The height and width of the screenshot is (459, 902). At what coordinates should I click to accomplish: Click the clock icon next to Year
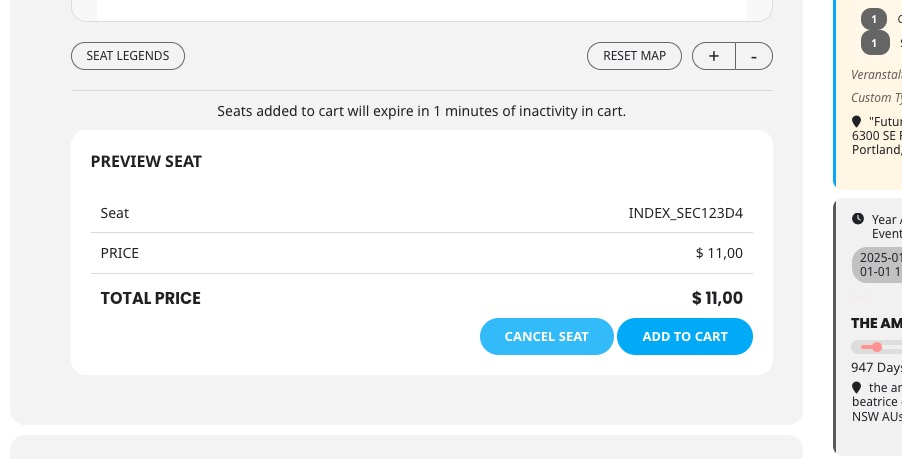[x=858, y=219]
